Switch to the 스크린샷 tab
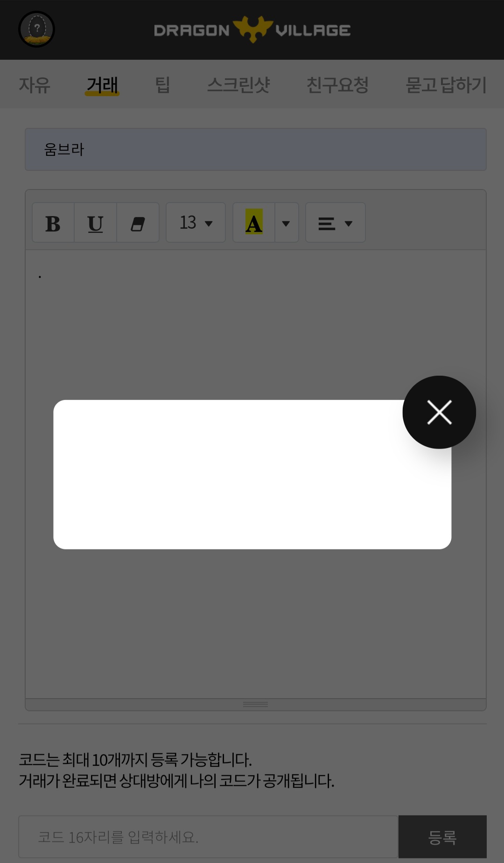Image resolution: width=504 pixels, height=863 pixels. 238,85
